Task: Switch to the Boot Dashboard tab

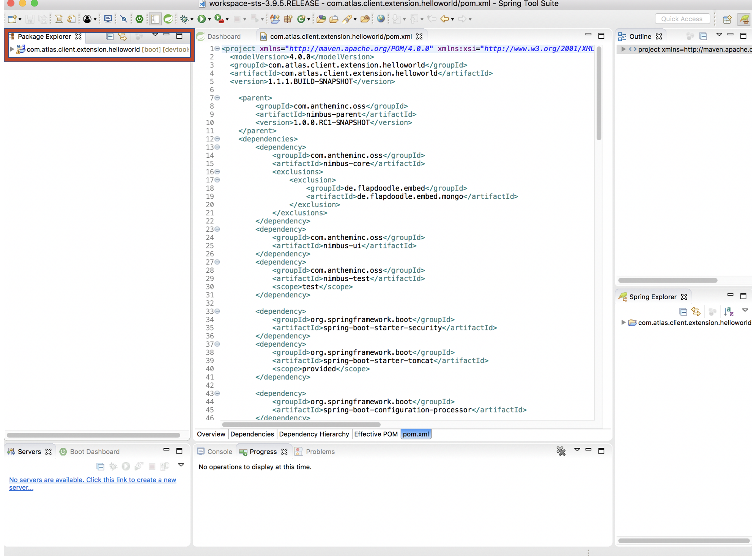Action: coord(90,451)
